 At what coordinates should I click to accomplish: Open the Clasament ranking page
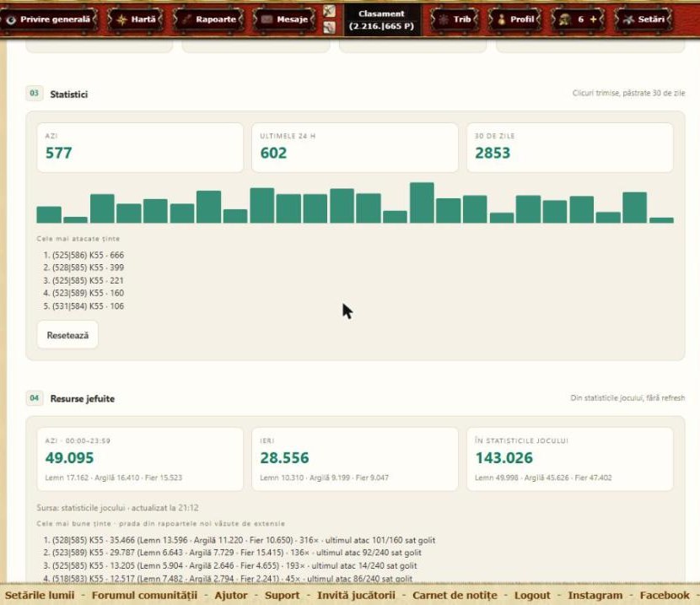(381, 20)
